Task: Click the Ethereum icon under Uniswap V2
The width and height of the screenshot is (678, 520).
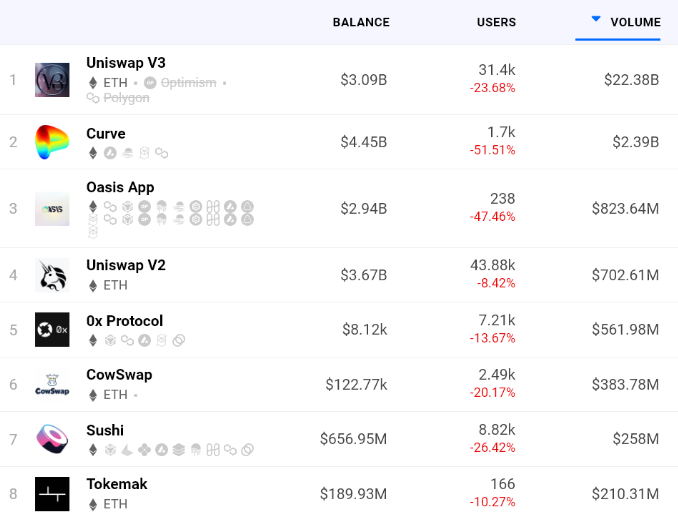Action: [94, 285]
